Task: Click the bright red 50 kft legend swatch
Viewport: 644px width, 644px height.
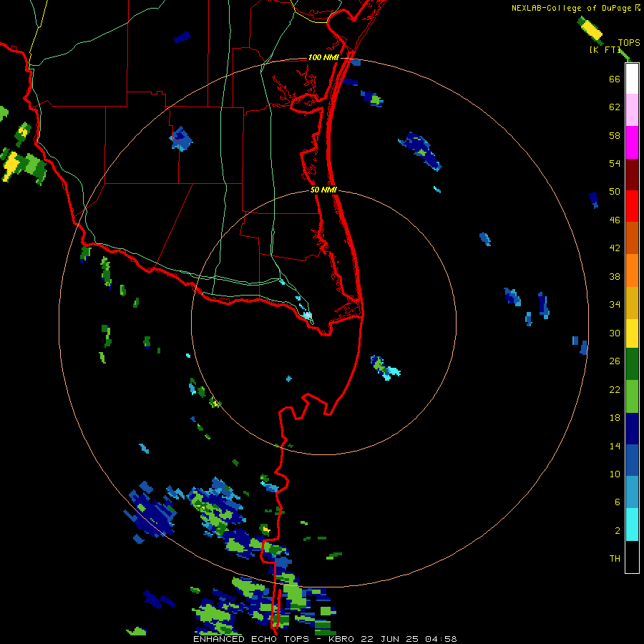Action: [x=632, y=206]
